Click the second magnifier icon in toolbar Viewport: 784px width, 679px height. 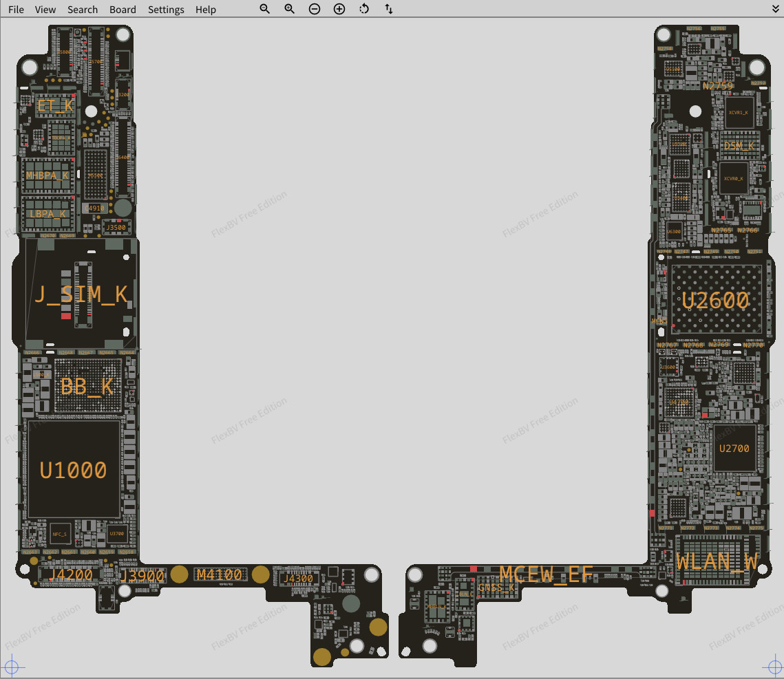click(x=290, y=9)
